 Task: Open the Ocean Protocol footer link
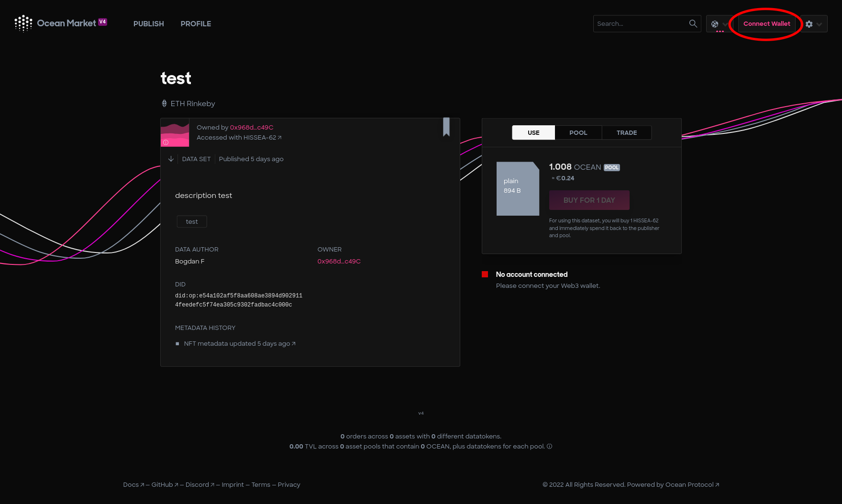coord(692,484)
